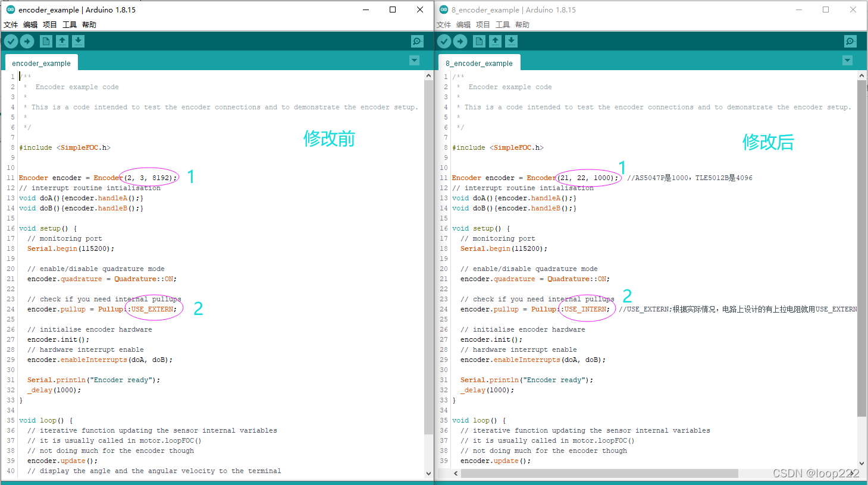Viewport: 868px width, 485px height.
Task: Open 编辑 menu in right window
Action: [463, 24]
